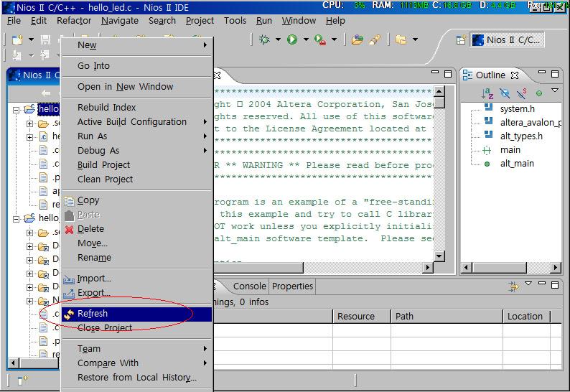
Task: Select the Outline view tab
Action: coord(490,75)
